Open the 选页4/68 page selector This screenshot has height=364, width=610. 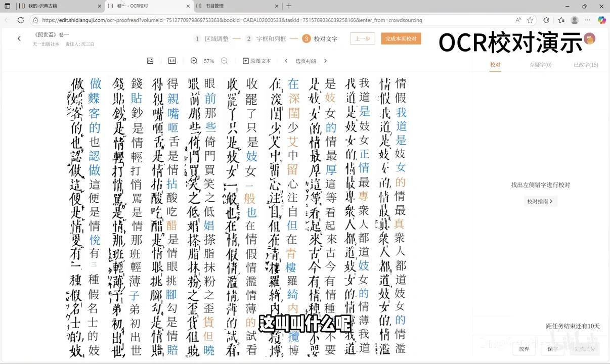306,61
